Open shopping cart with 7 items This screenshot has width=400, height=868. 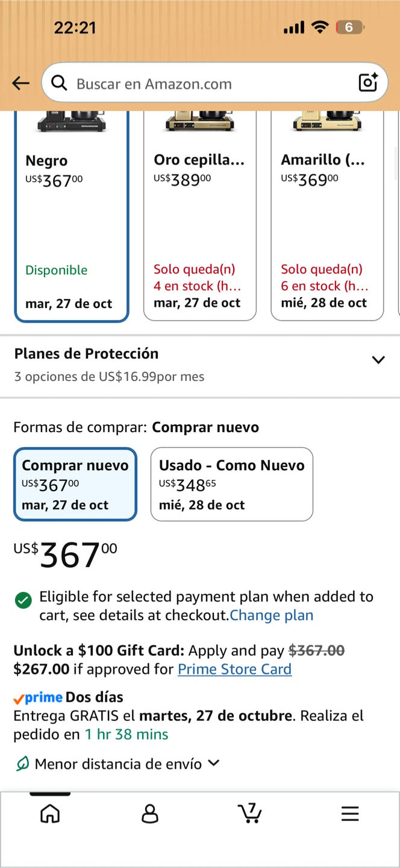pyautogui.click(x=250, y=813)
